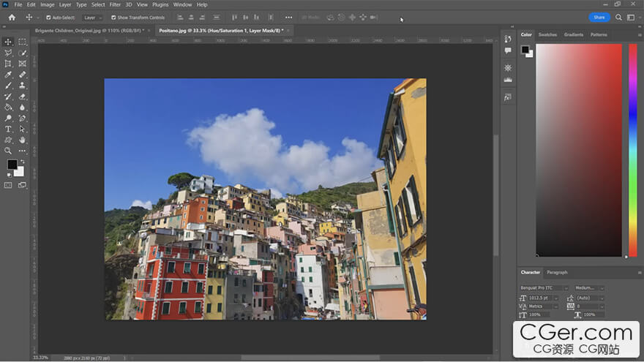This screenshot has height=362, width=644.
Task: Pick a color in the red color field
Action: (579, 150)
